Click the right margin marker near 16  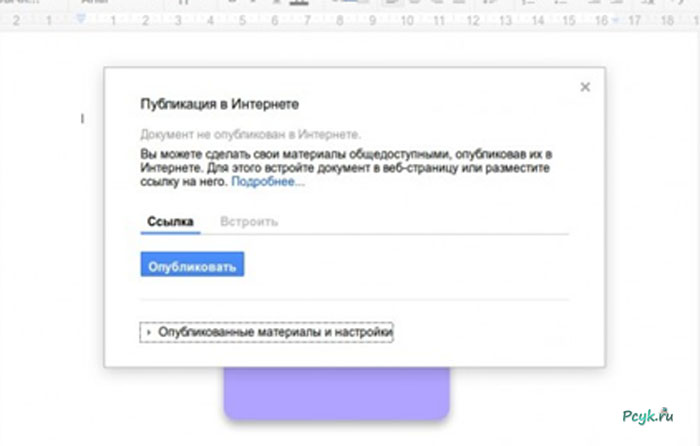pos(615,20)
